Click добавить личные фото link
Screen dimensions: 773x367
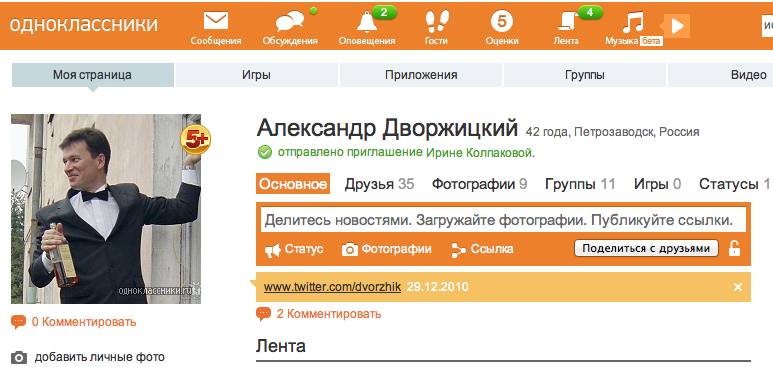(100, 357)
